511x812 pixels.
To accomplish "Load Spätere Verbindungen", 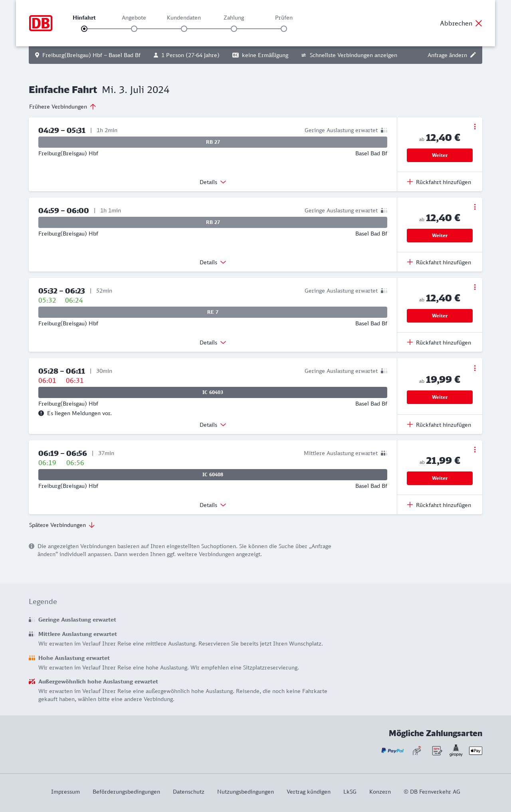I will (x=62, y=525).
